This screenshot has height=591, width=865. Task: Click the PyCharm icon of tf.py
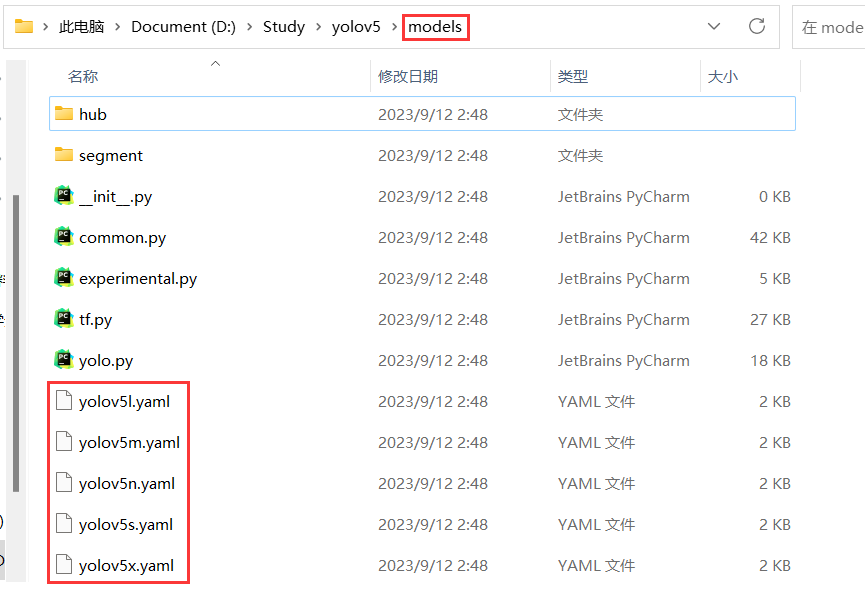64,319
